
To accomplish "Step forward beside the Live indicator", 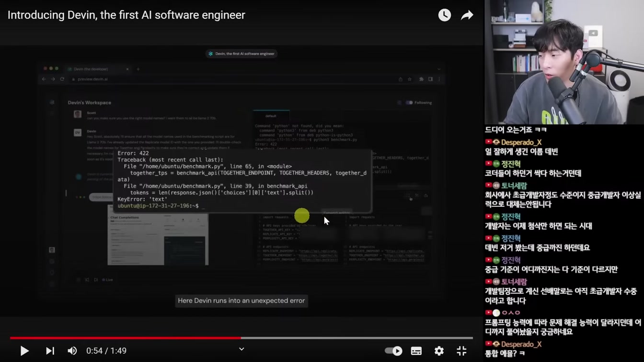I will pos(96,280).
